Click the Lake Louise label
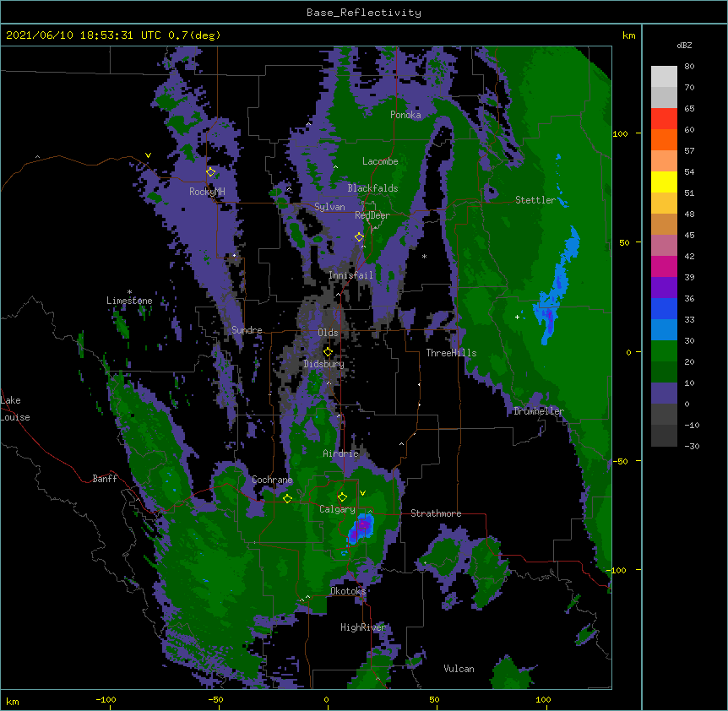 click(x=15, y=409)
